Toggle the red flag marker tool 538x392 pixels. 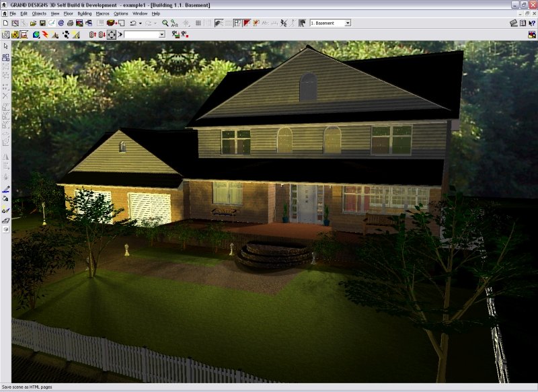(x=245, y=24)
